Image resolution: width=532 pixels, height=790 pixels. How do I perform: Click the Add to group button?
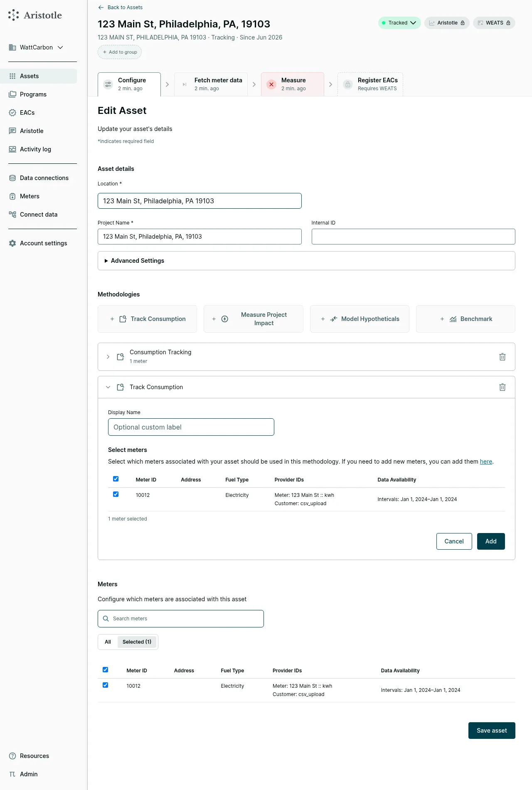pyautogui.click(x=120, y=52)
